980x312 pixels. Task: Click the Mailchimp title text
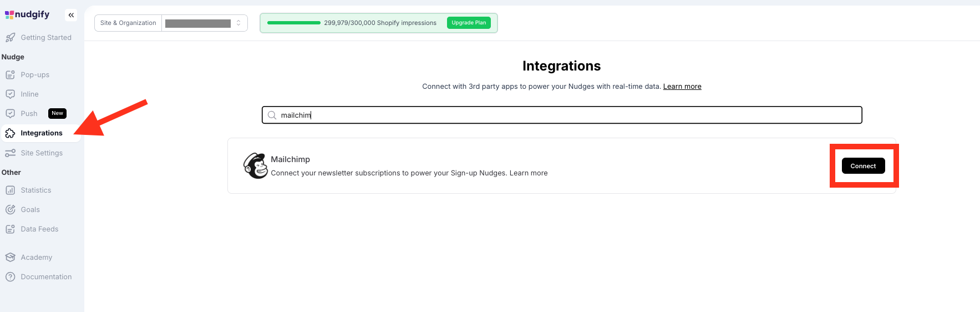click(x=290, y=159)
